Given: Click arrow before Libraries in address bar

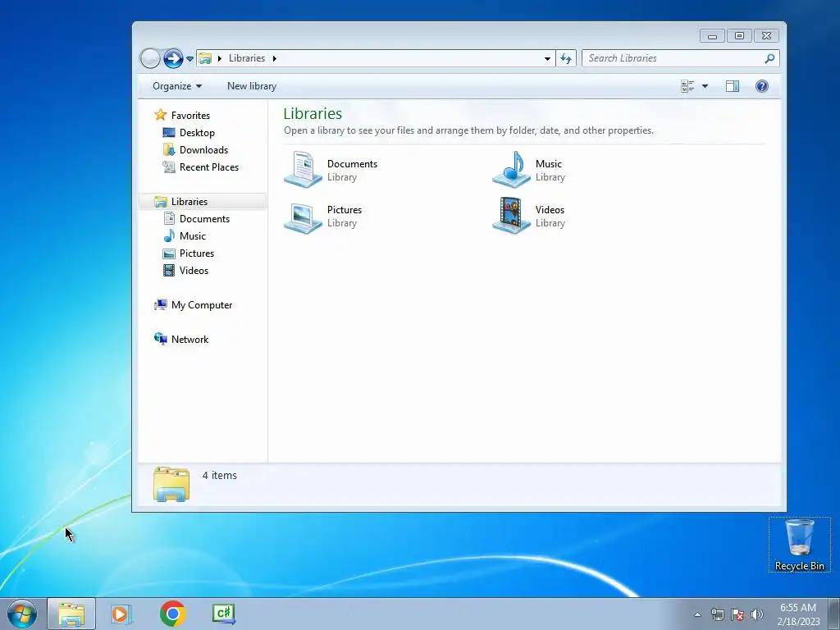Looking at the screenshot, I should pyautogui.click(x=220, y=58).
